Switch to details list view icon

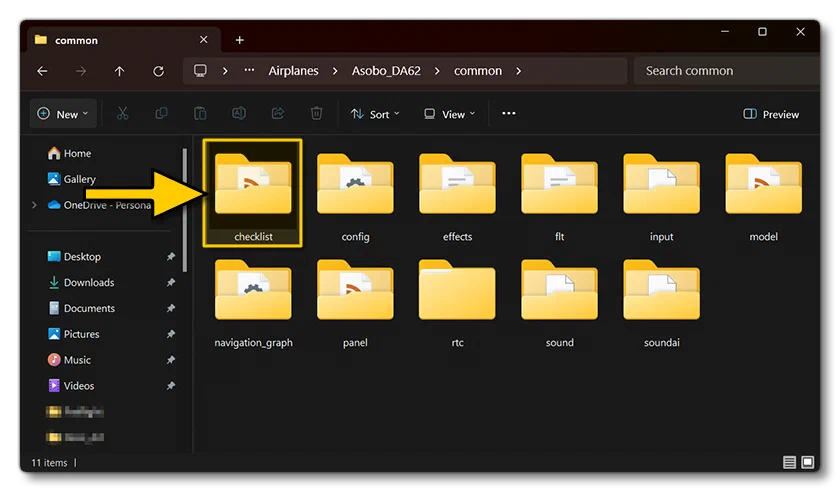click(789, 462)
